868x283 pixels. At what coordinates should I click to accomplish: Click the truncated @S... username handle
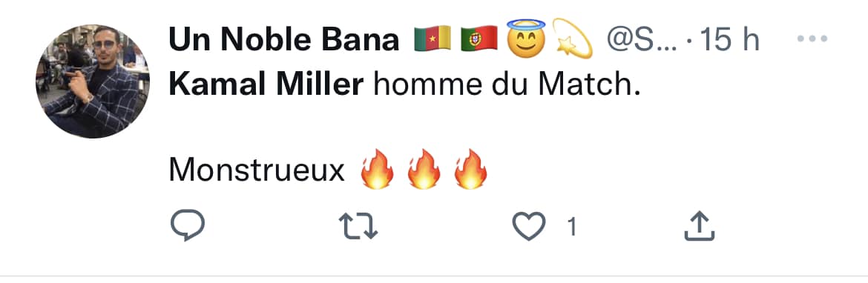642,40
